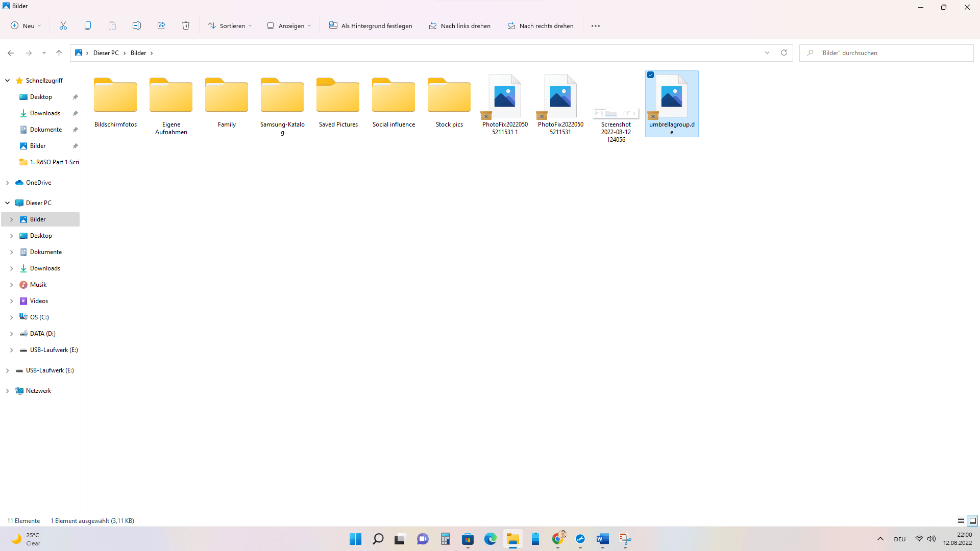Click the Share icon in toolbar
The height and width of the screenshot is (551, 980).
161,26
